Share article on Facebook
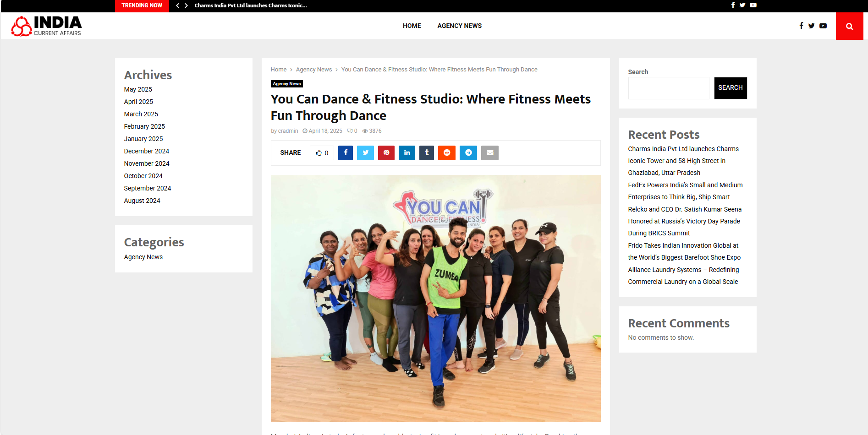Viewport: 868px width, 435px height. pyautogui.click(x=346, y=153)
